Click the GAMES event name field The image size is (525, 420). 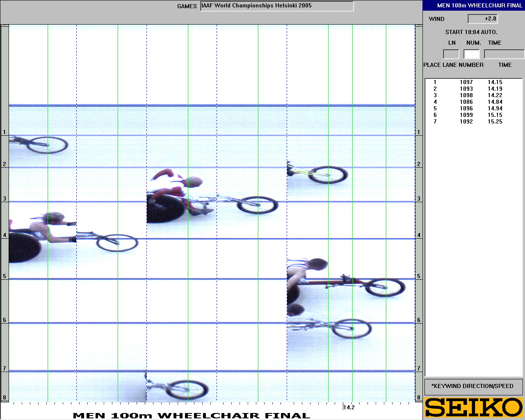[277, 6]
